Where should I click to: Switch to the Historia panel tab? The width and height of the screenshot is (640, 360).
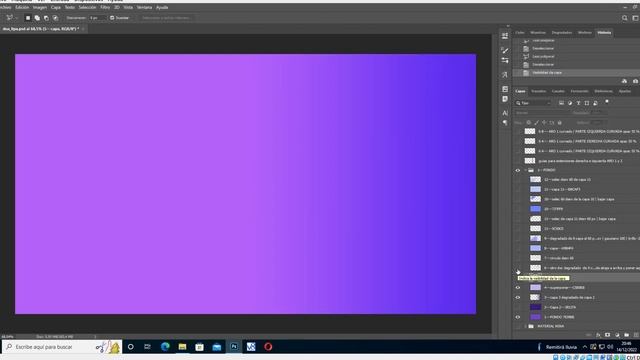click(604, 33)
